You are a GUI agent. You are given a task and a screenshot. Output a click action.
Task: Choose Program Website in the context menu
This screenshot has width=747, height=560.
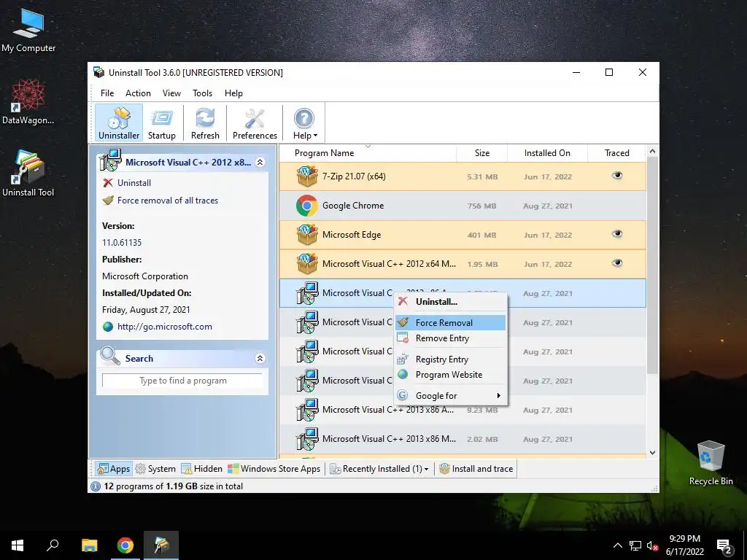click(451, 375)
